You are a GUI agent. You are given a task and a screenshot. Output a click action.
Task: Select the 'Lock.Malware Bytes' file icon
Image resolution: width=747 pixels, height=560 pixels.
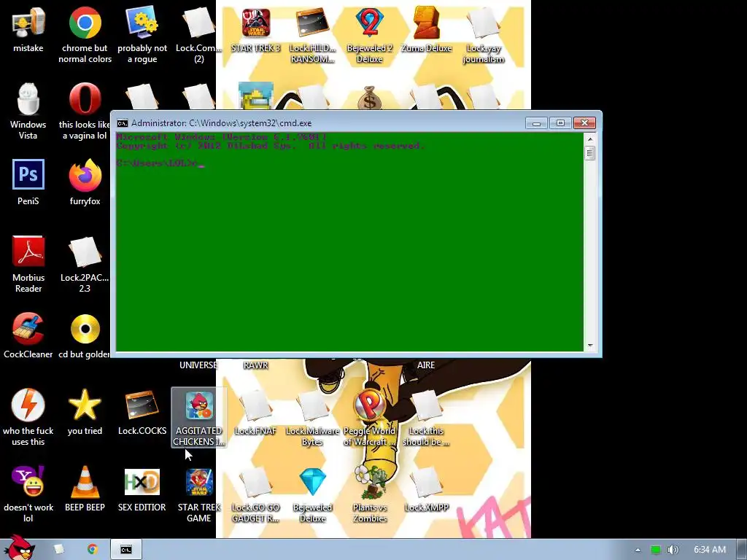click(312, 405)
